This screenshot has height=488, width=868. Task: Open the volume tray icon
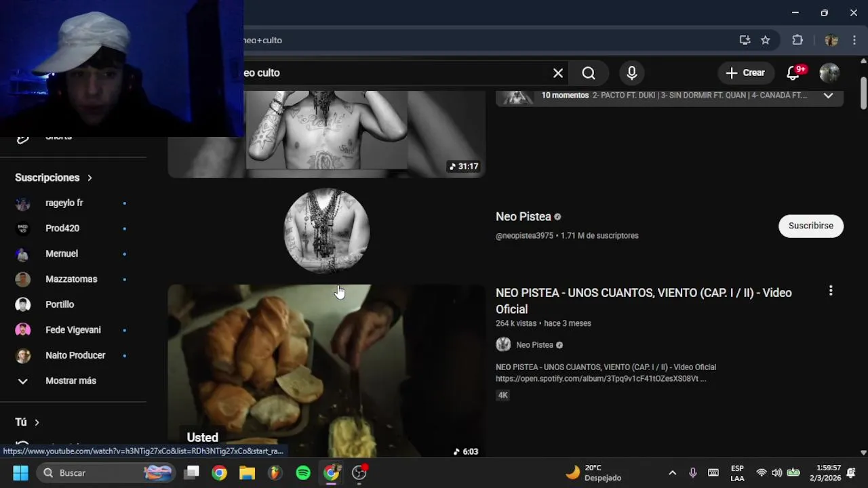(x=776, y=472)
